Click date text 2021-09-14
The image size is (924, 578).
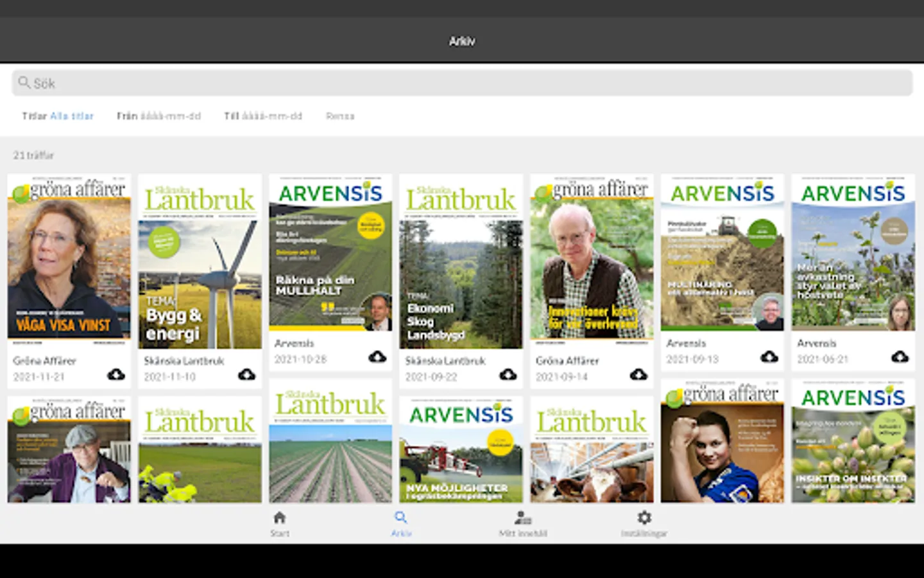pos(562,377)
